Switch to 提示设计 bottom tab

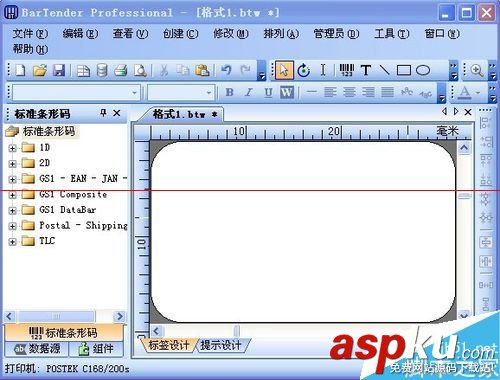pos(221,345)
